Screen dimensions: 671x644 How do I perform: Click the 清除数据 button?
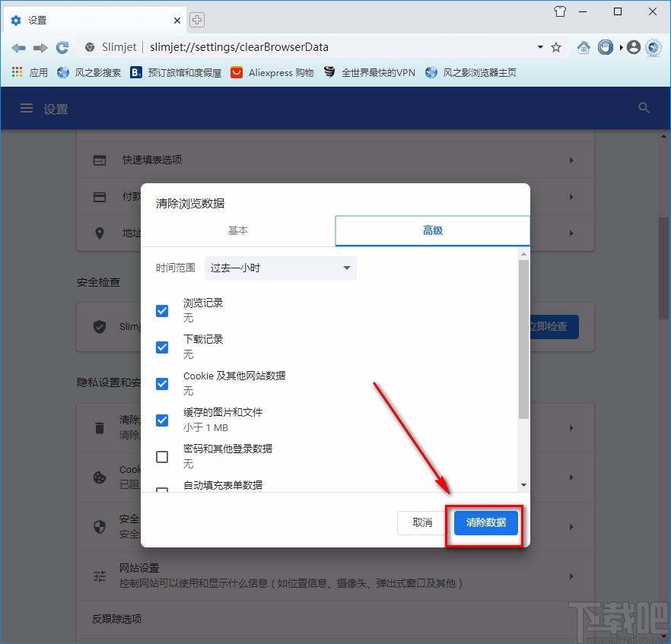(485, 522)
